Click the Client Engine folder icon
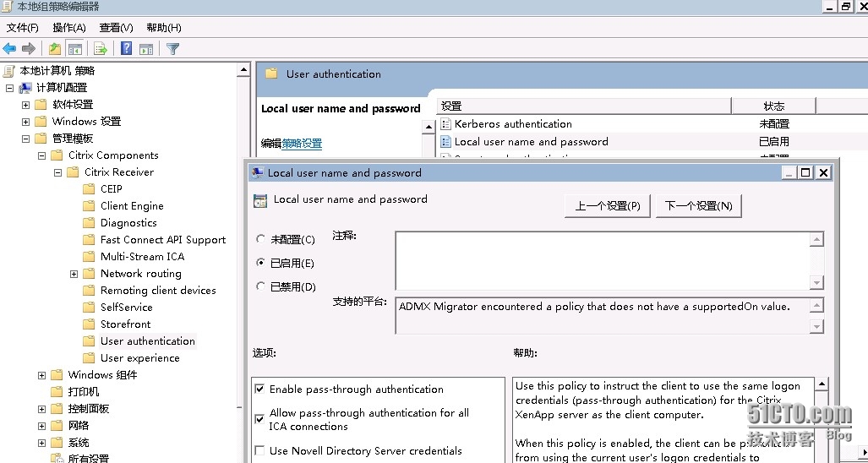868x463 pixels. click(x=89, y=206)
